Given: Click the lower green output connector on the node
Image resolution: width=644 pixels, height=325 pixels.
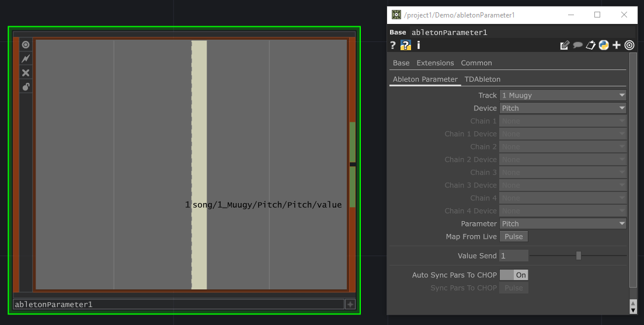Looking at the screenshot, I should pyautogui.click(x=353, y=187).
